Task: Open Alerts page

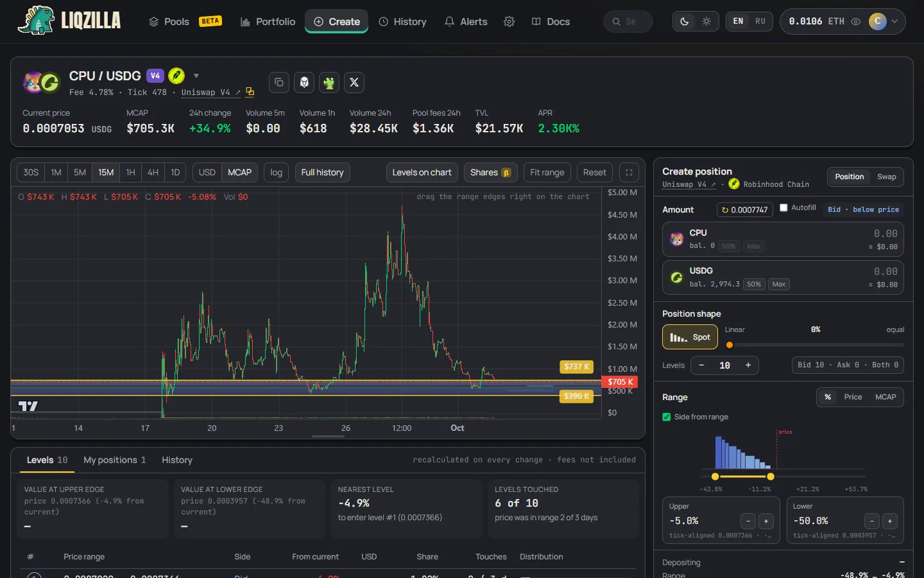Action: (x=466, y=22)
